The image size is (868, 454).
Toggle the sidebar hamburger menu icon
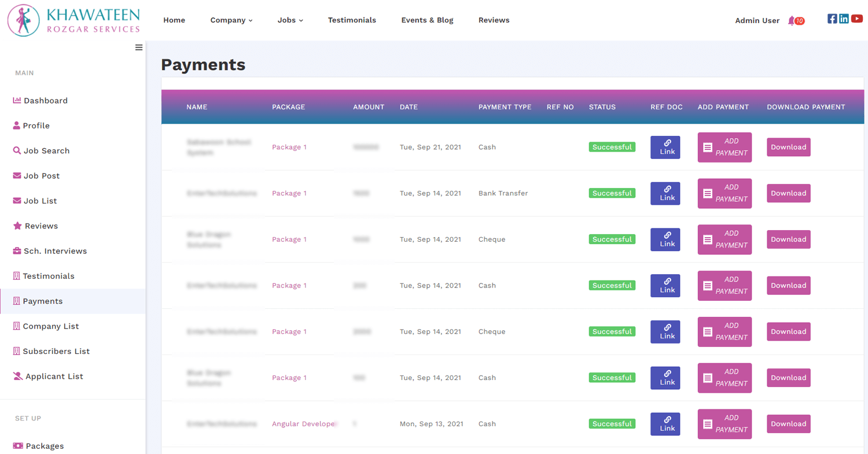pyautogui.click(x=139, y=47)
